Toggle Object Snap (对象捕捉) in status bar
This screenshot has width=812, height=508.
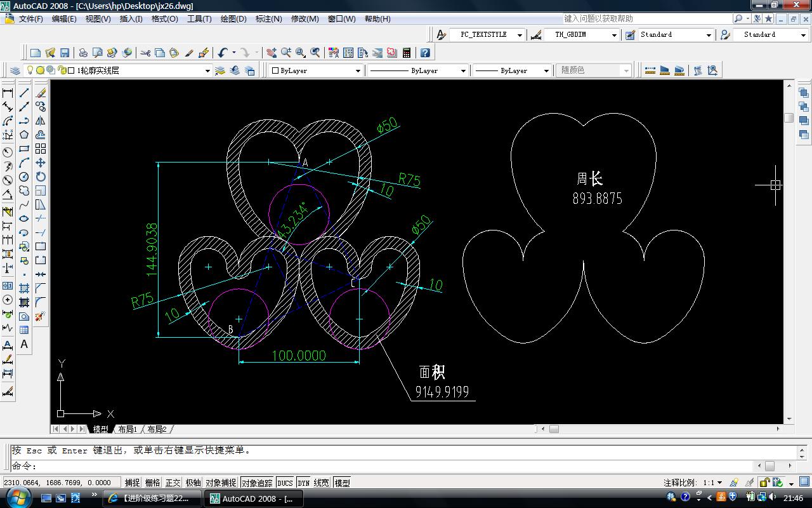[221, 483]
